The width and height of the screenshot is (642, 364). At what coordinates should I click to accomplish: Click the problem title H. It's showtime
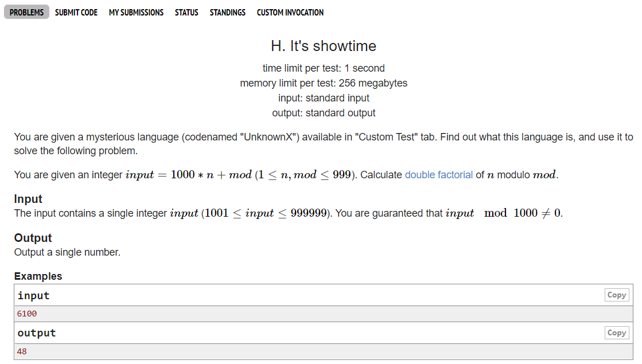(x=324, y=46)
